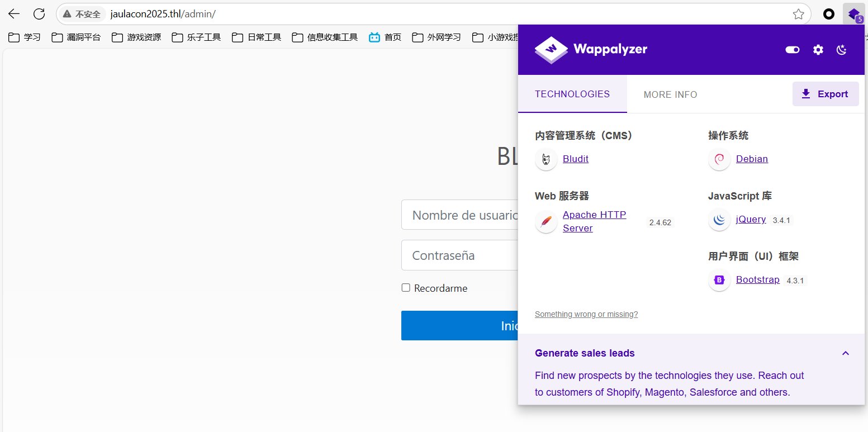Click the 操作系统 category heading
The height and width of the screenshot is (432, 868).
[x=728, y=136]
